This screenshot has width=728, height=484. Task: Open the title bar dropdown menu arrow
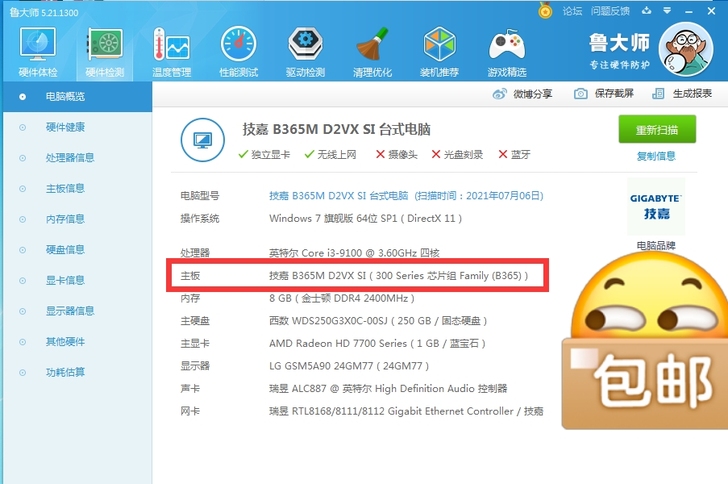click(667, 11)
